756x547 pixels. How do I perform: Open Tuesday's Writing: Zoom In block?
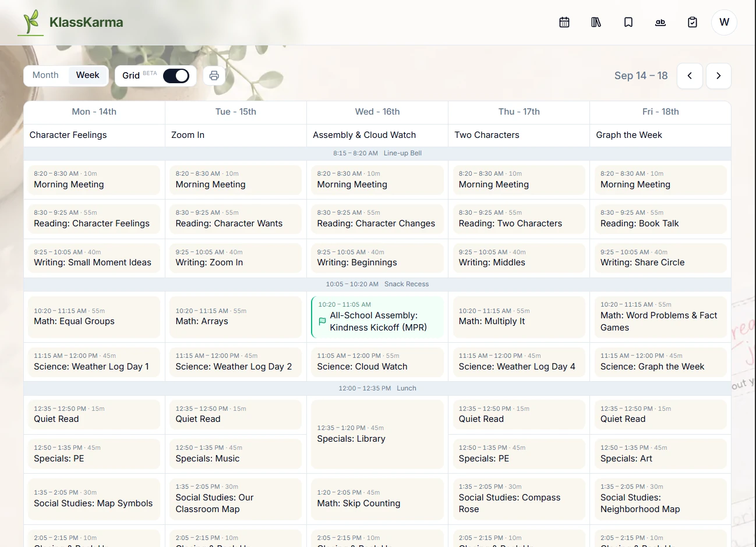[236, 258]
